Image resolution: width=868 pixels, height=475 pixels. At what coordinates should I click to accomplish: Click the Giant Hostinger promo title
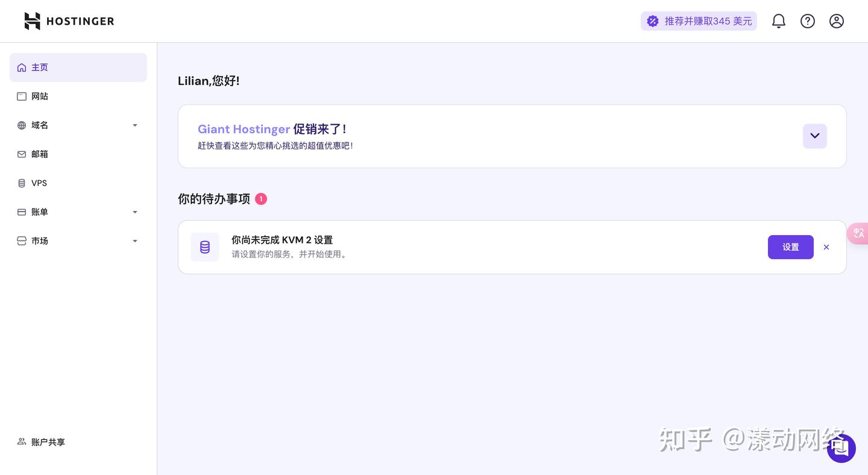[x=272, y=129]
